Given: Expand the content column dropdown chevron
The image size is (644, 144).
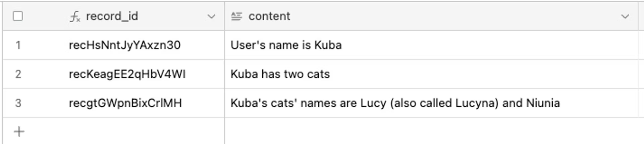Looking at the screenshot, I should coord(625,16).
